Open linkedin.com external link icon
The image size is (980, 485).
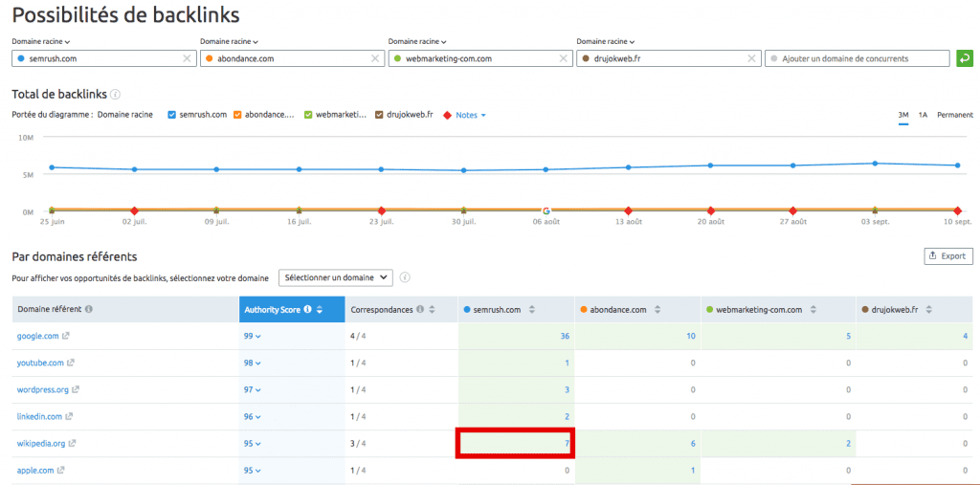(x=69, y=416)
